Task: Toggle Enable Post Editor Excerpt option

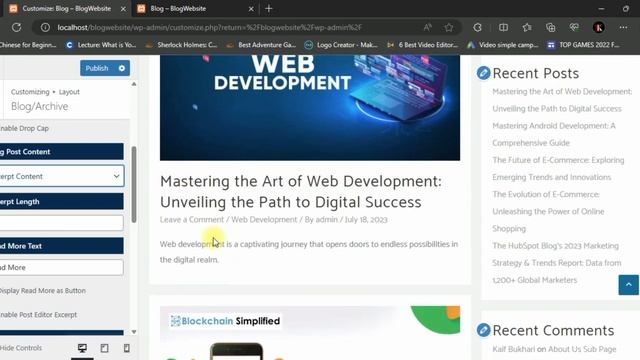Action: pyautogui.click(x=38, y=315)
